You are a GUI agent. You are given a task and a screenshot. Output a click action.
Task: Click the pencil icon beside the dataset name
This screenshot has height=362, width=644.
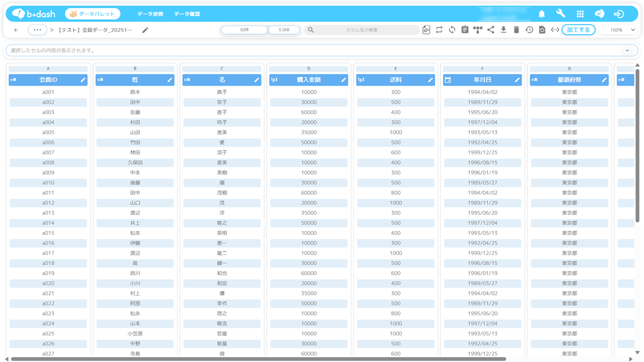[x=145, y=30]
